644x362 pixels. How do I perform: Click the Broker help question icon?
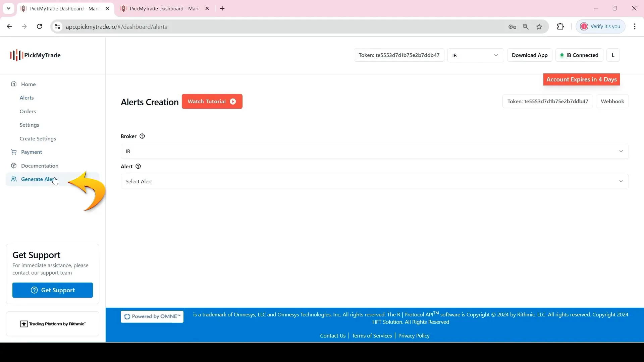(x=142, y=136)
